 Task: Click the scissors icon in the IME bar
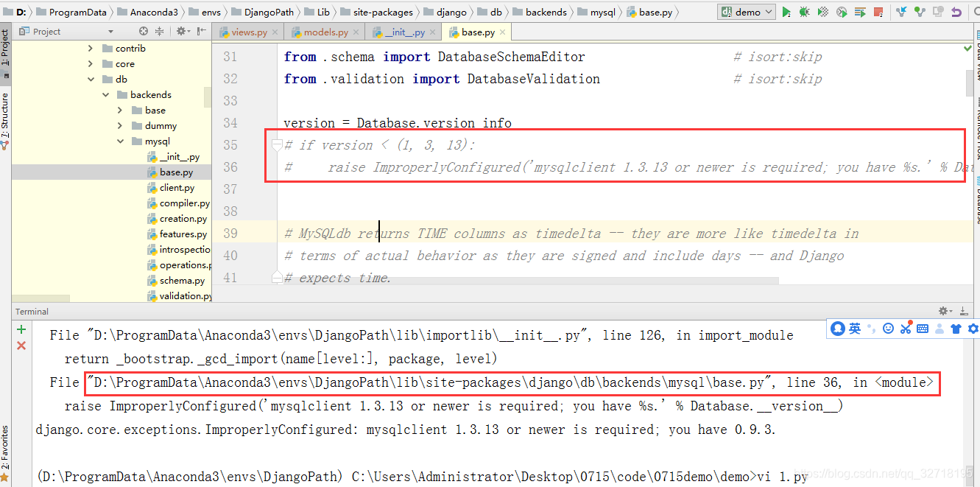point(906,329)
